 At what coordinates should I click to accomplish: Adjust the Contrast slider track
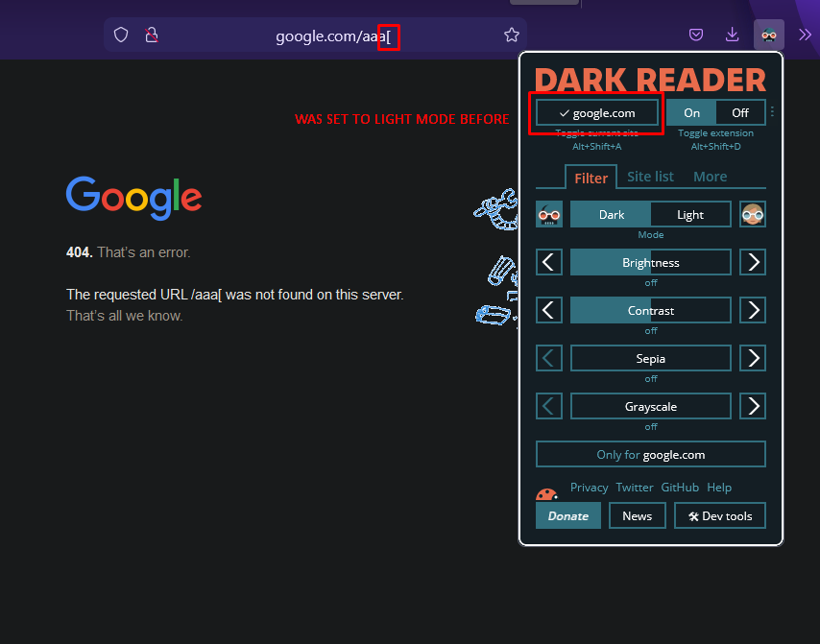(x=651, y=311)
